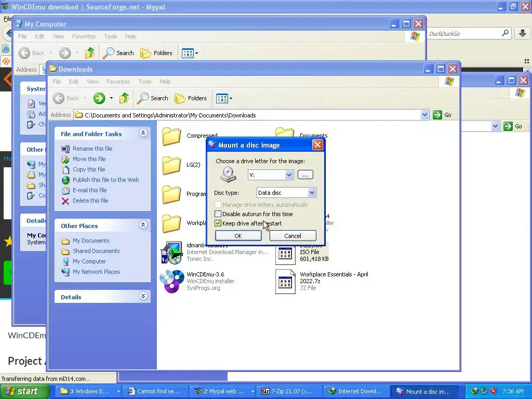Open File menu in Downloads window

point(57,82)
